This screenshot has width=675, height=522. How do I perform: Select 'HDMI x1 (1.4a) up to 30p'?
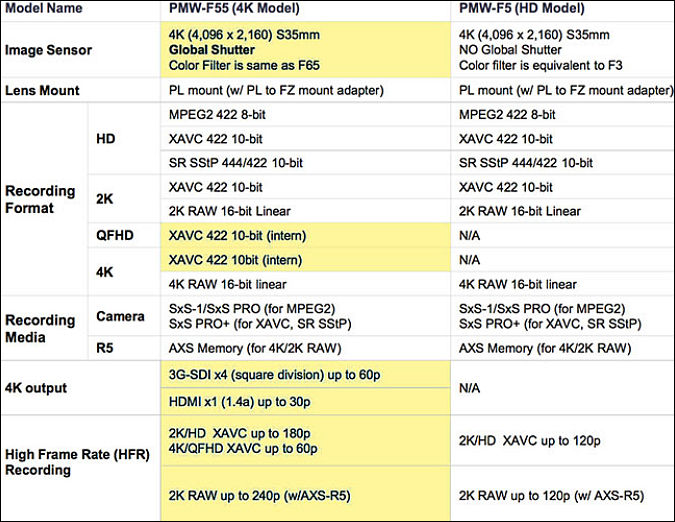click(x=239, y=402)
